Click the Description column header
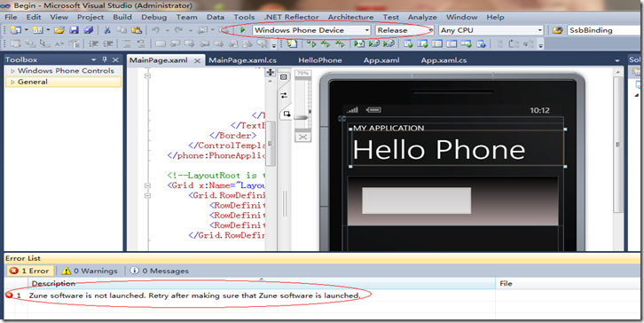644x323 pixels. (261, 283)
